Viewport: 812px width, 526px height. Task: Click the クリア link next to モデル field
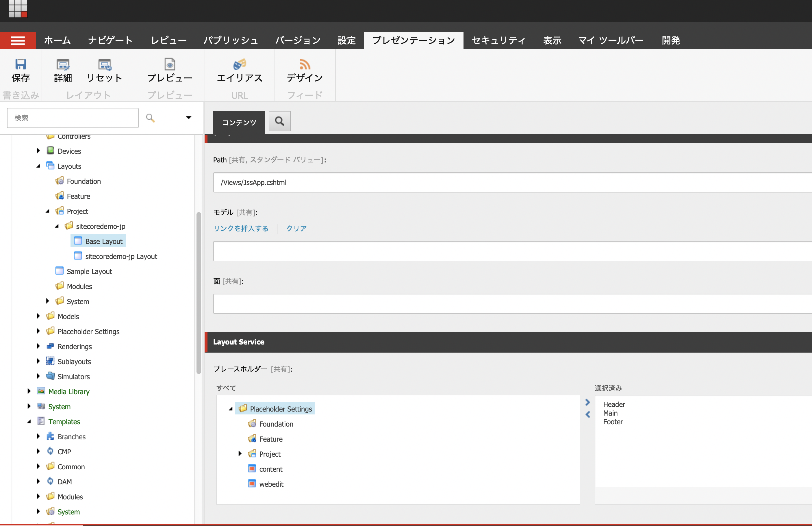(295, 228)
